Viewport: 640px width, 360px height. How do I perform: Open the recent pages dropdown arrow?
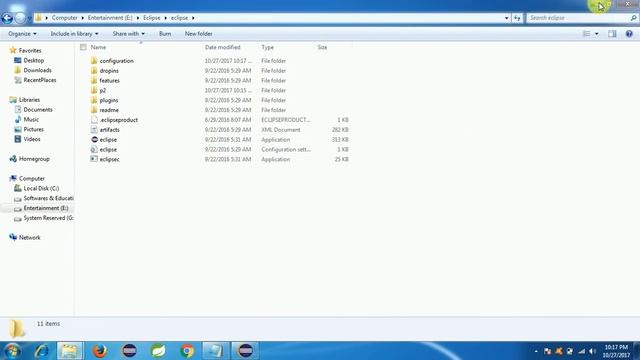click(29, 18)
